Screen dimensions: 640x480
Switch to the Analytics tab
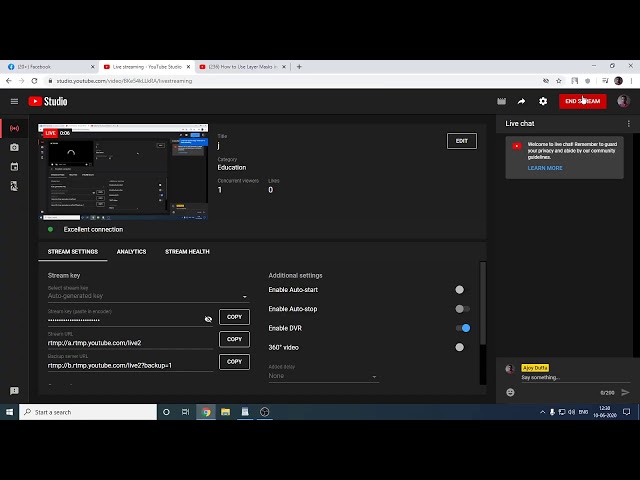coord(131,251)
